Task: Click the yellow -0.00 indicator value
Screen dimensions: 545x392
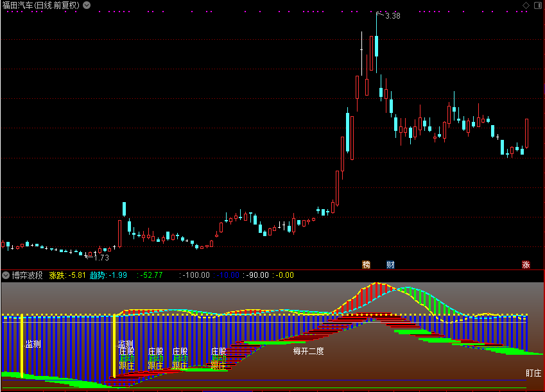Action: coord(283,275)
